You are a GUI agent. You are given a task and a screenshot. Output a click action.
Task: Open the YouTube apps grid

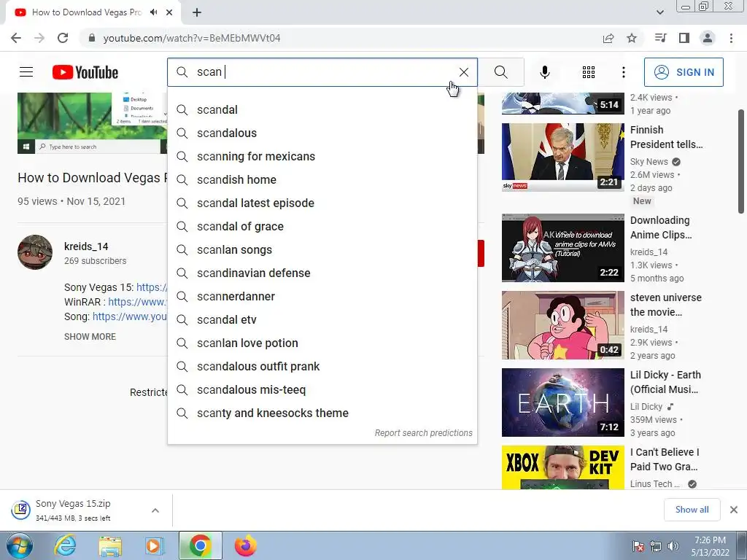pos(589,72)
